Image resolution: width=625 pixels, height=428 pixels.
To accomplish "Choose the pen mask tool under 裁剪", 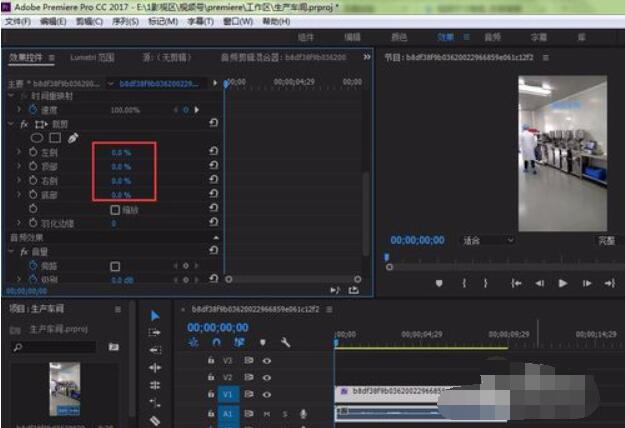I will coord(73,138).
